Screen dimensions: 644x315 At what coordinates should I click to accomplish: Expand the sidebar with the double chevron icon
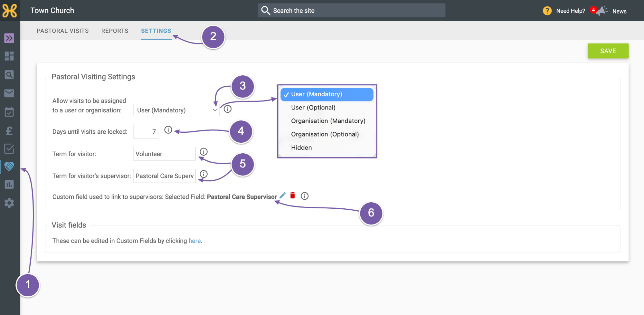pyautogui.click(x=9, y=38)
